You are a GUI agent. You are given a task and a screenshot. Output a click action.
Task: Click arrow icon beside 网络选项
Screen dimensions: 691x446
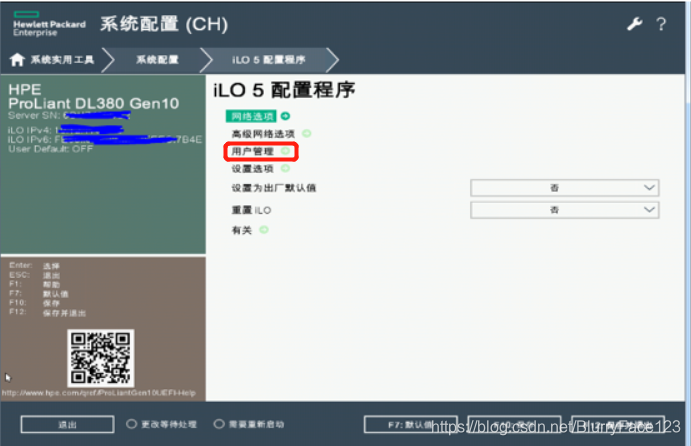(286, 116)
